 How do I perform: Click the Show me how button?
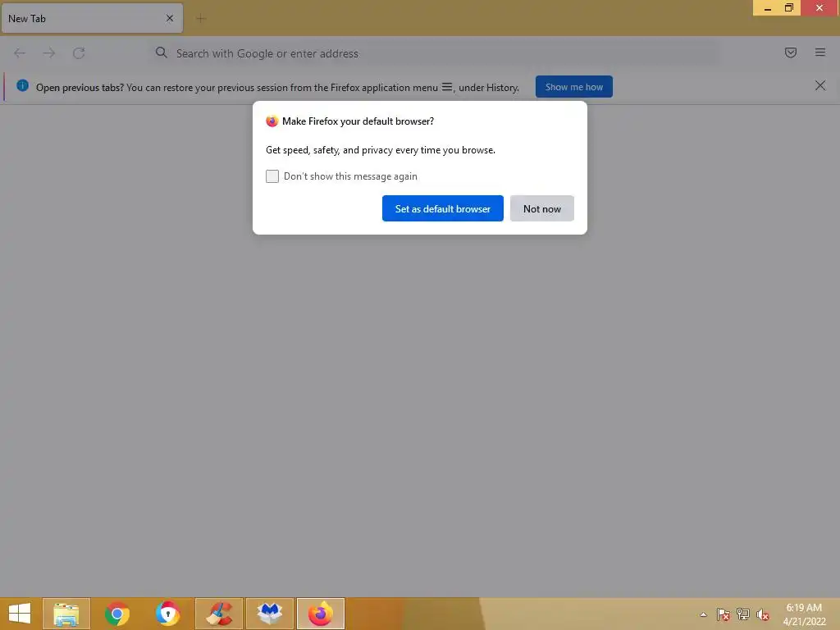pos(573,87)
